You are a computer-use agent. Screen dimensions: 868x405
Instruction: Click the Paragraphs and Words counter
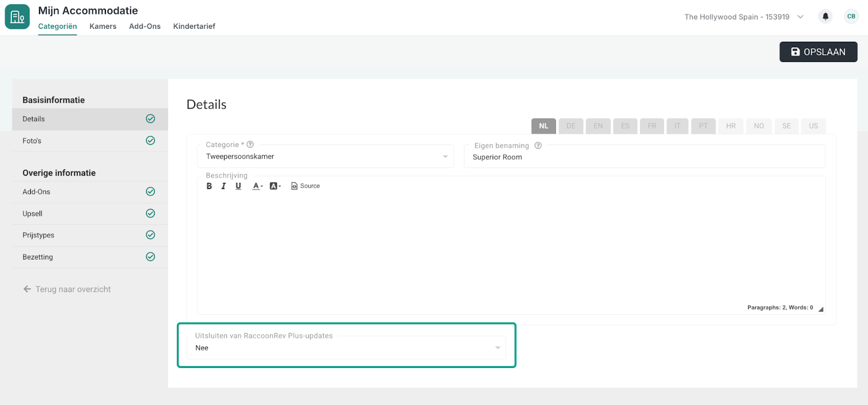(780, 307)
